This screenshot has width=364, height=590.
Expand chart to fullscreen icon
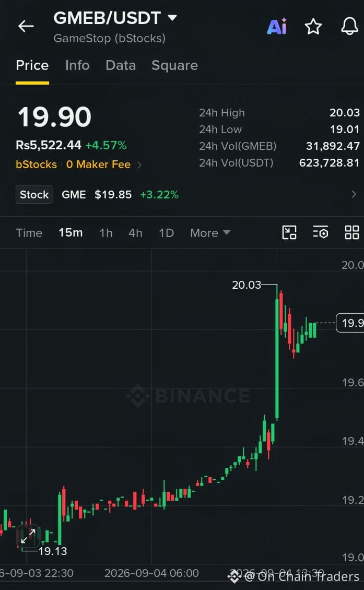pos(28,536)
